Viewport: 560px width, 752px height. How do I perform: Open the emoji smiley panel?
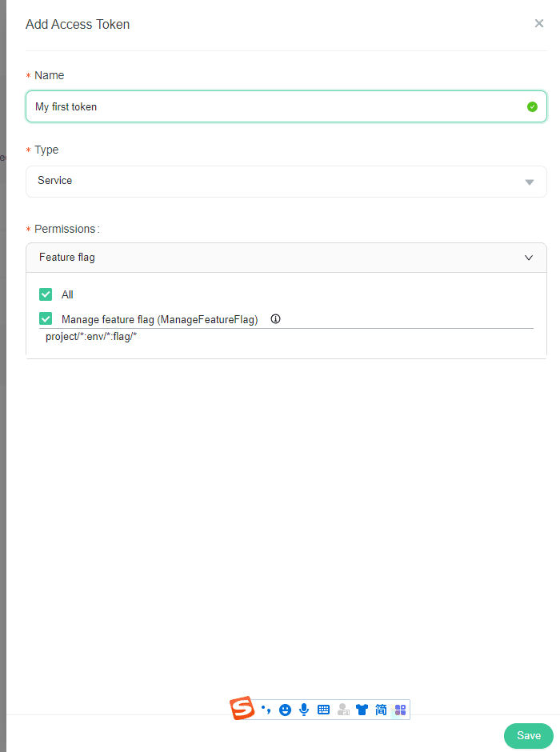[285, 710]
